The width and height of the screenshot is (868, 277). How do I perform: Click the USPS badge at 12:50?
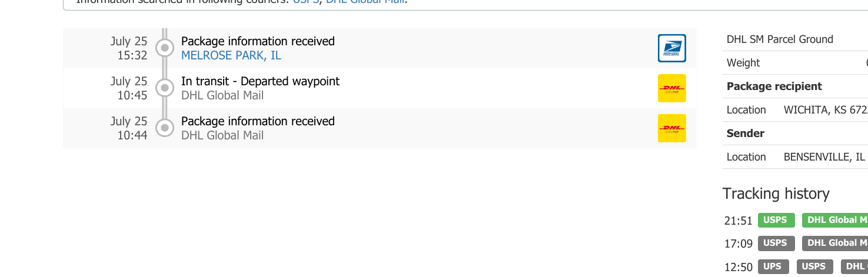(814, 266)
